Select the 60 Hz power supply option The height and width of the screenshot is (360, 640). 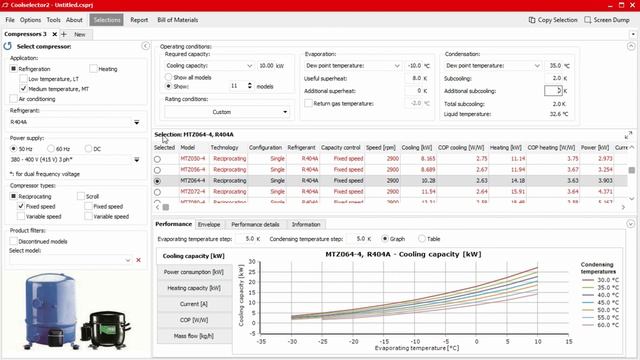tap(51, 149)
